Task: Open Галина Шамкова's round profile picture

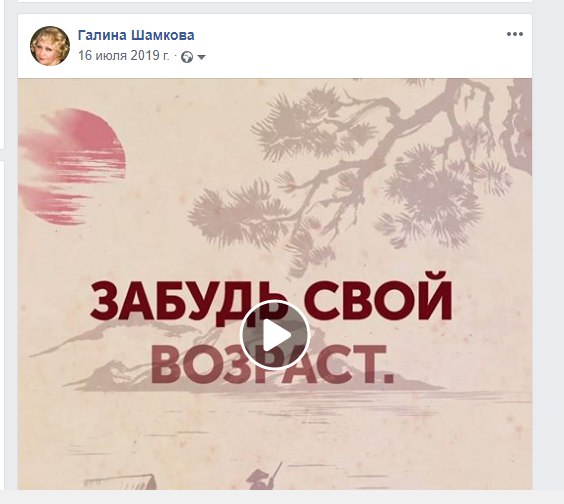Action: pyautogui.click(x=50, y=46)
